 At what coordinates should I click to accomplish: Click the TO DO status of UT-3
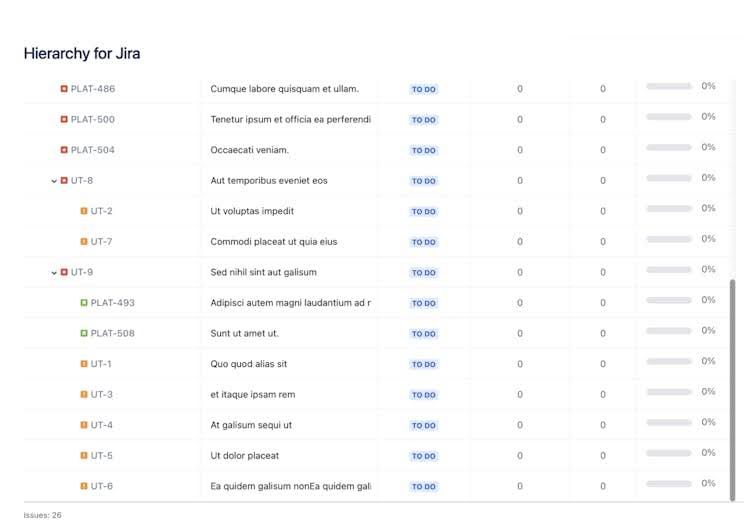pyautogui.click(x=424, y=395)
